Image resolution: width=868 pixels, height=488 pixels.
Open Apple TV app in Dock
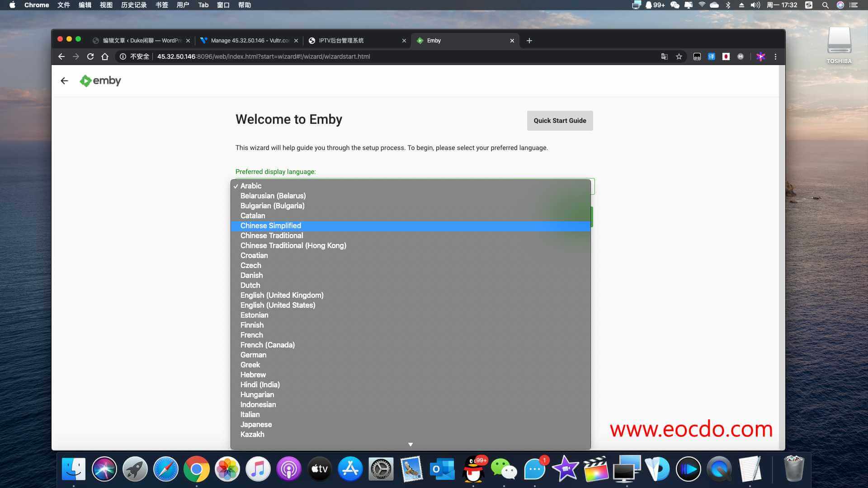pos(319,469)
